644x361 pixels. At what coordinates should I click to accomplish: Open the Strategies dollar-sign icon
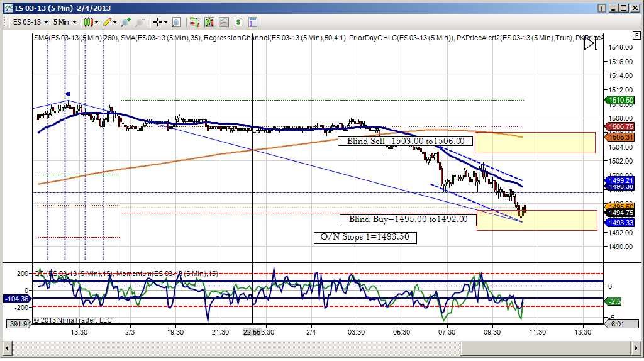(x=238, y=22)
